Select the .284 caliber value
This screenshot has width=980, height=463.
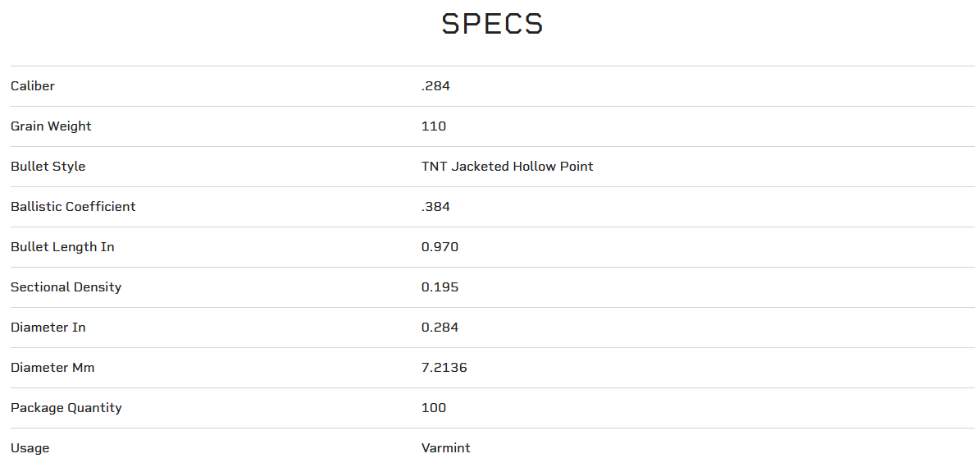point(435,86)
